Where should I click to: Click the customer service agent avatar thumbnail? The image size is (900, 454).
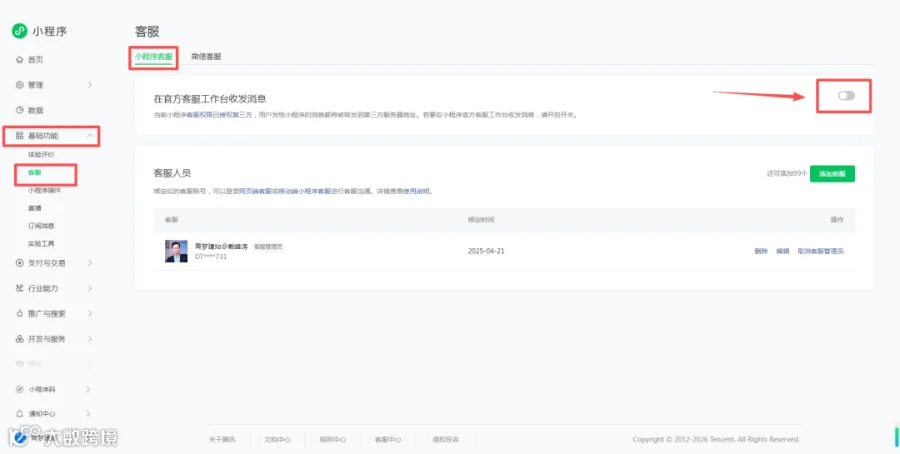click(176, 251)
